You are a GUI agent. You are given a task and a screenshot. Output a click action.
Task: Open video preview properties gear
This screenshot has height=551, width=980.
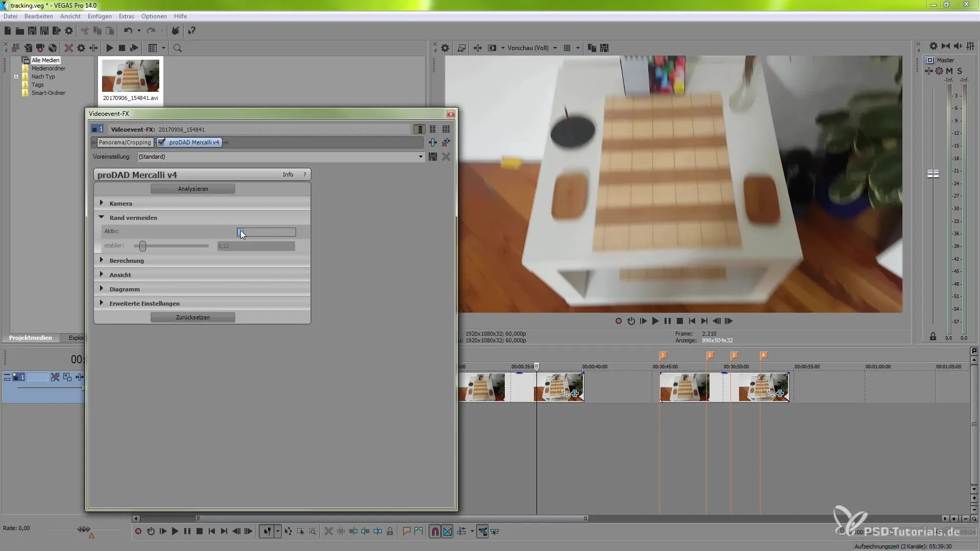tap(445, 48)
